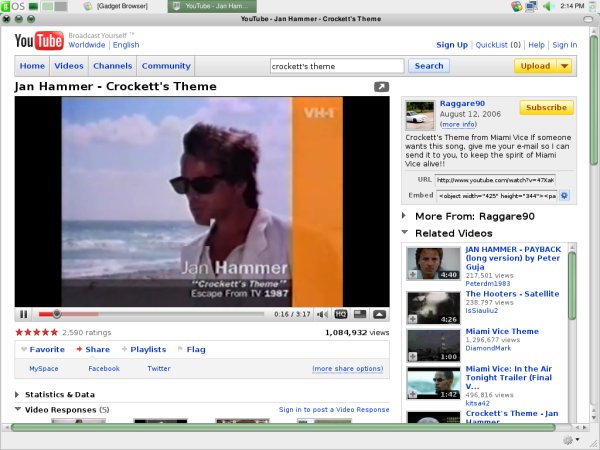Image resolution: width=600 pixels, height=450 pixels.
Task: Open the Channels tab
Action: [112, 66]
